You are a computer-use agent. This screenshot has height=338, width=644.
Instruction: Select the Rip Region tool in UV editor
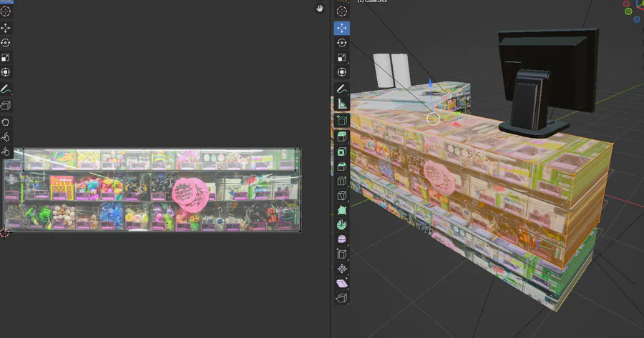click(5, 106)
